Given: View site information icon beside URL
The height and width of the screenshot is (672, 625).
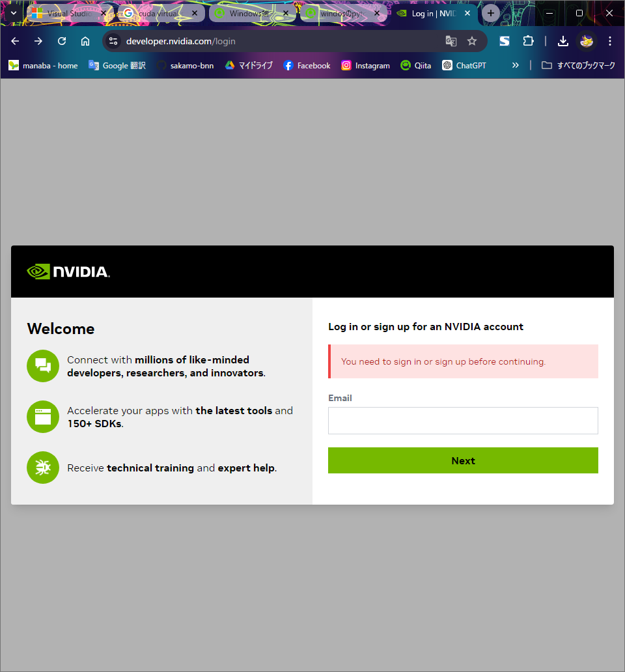Looking at the screenshot, I should click(x=113, y=41).
